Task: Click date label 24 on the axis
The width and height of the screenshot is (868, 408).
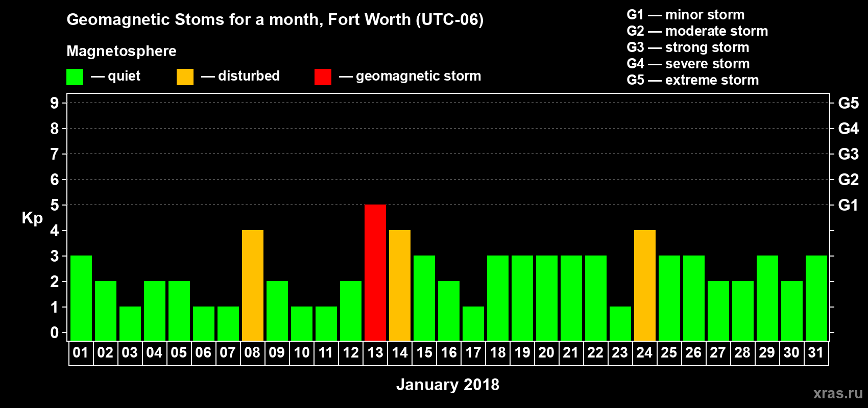Action: pos(645,353)
